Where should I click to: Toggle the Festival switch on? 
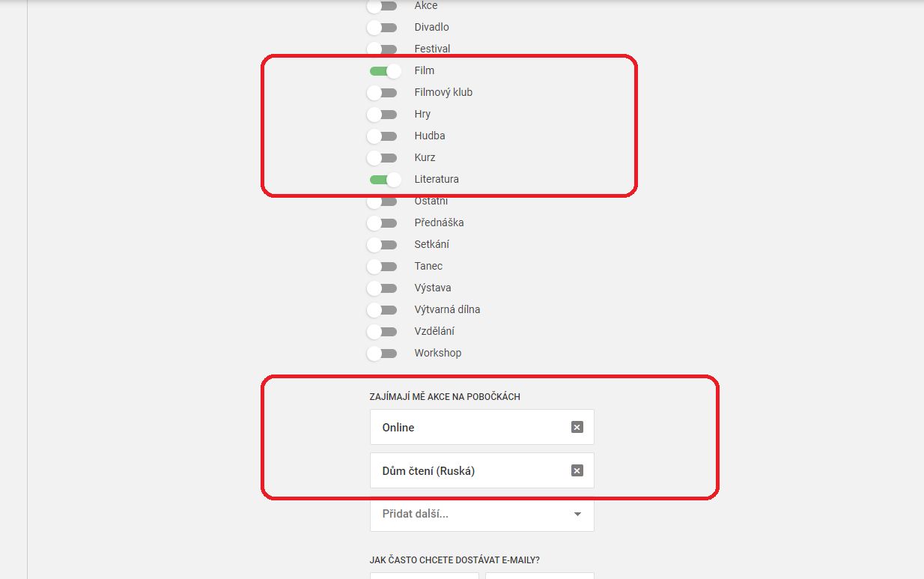[x=383, y=49]
